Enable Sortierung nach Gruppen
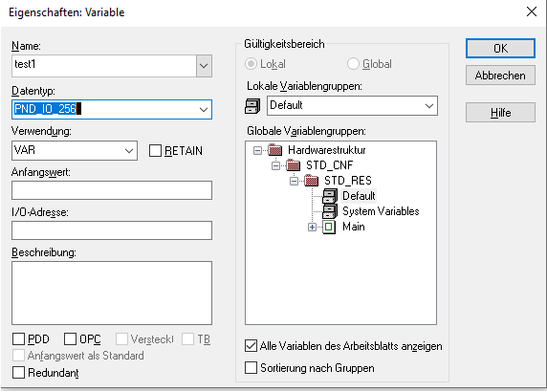Screen dimensions: 547x392 click(251, 367)
